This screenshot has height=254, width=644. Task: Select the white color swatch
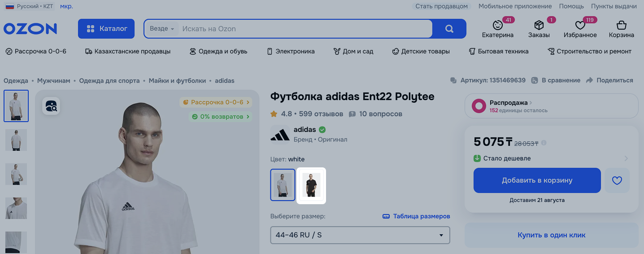coord(283,185)
